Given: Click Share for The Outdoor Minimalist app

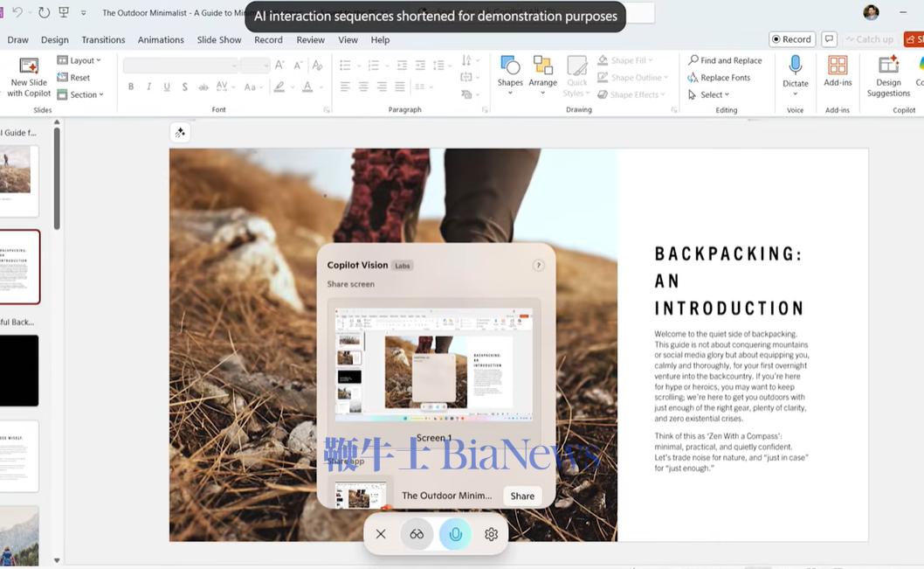Looking at the screenshot, I should point(522,496).
